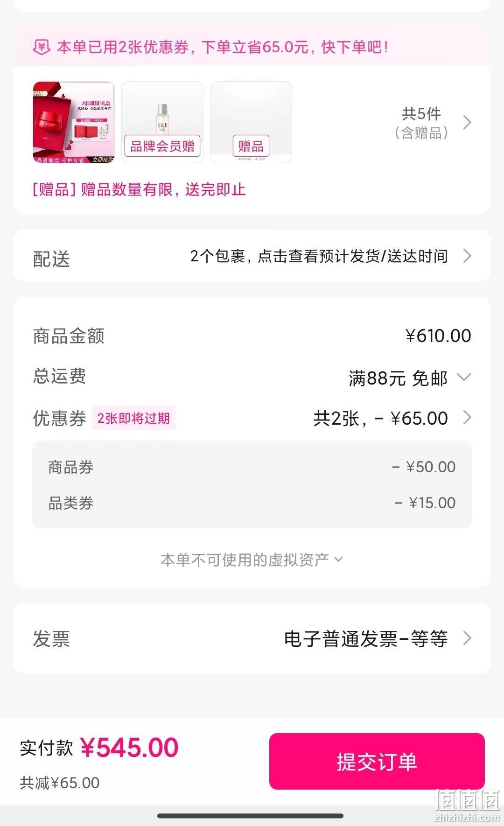The height and width of the screenshot is (826, 504).
Task: Tap the coupon yen icon in pink banner
Action: [x=41, y=47]
